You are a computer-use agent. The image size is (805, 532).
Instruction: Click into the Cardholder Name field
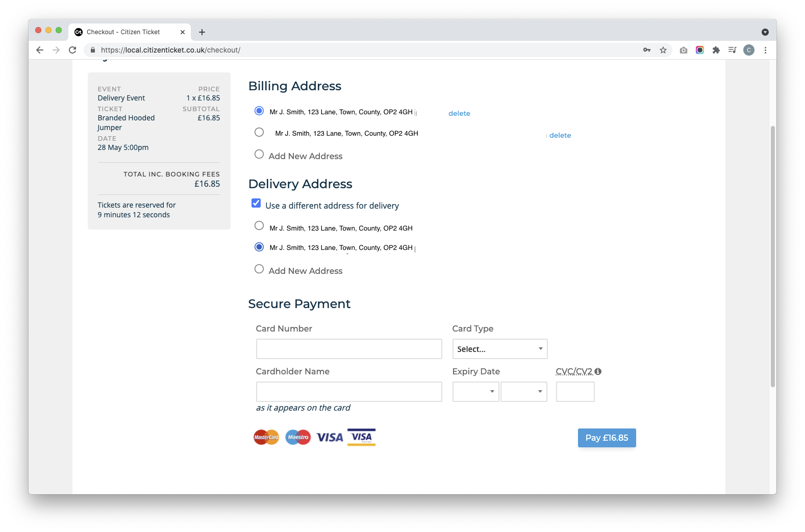pyautogui.click(x=349, y=392)
